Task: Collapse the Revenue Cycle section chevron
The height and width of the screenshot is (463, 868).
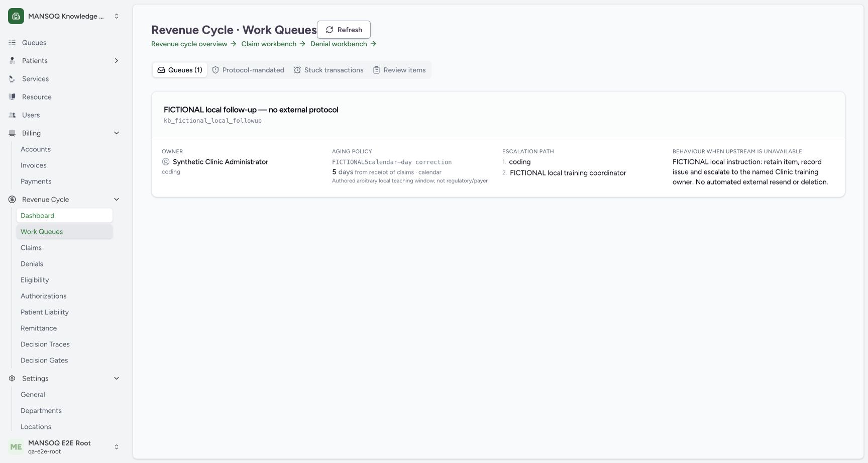Action: click(x=117, y=200)
